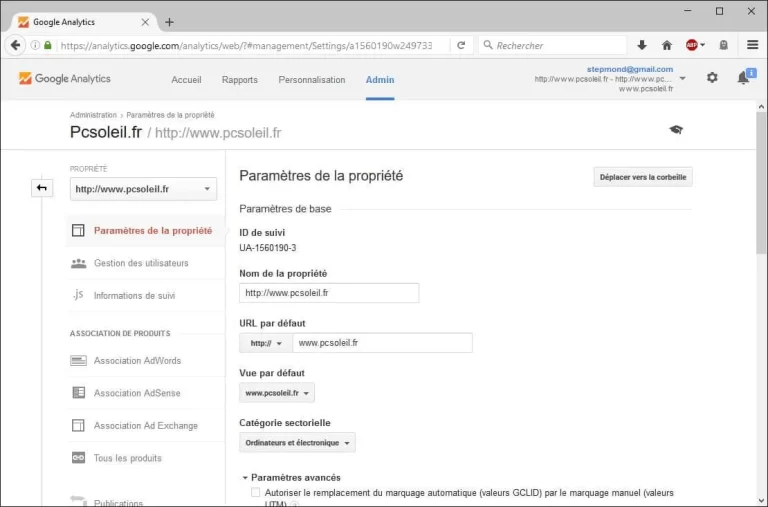Screen dimensions: 768x507
Task: Open the http:// protocol dropdown
Action: click(266, 343)
